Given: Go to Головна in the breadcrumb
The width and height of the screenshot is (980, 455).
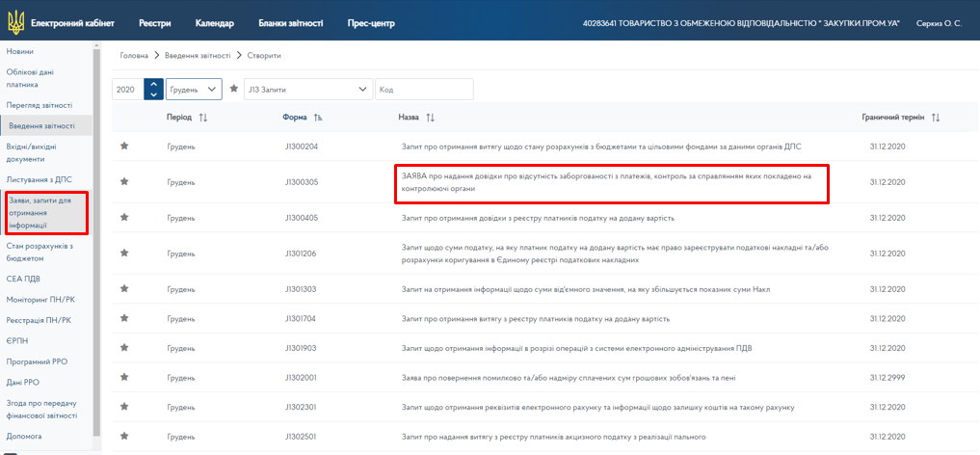Looking at the screenshot, I should 133,56.
